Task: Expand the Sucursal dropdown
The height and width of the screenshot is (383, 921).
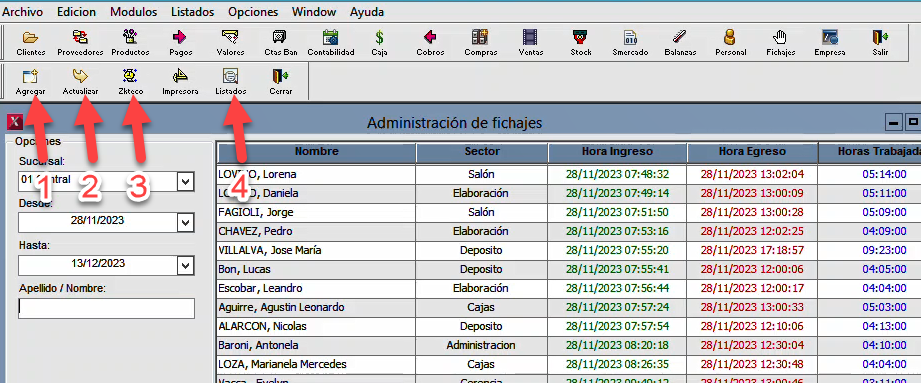Action: (186, 182)
